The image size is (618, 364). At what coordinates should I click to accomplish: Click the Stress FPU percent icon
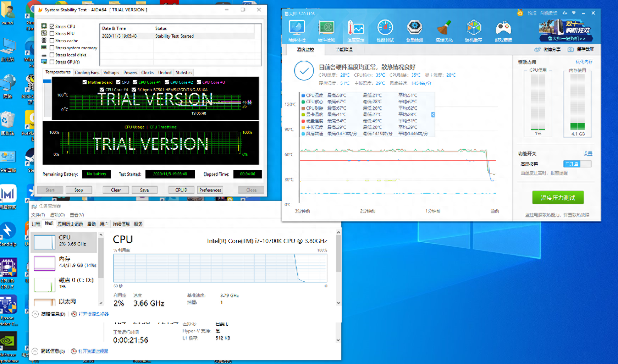[44, 33]
